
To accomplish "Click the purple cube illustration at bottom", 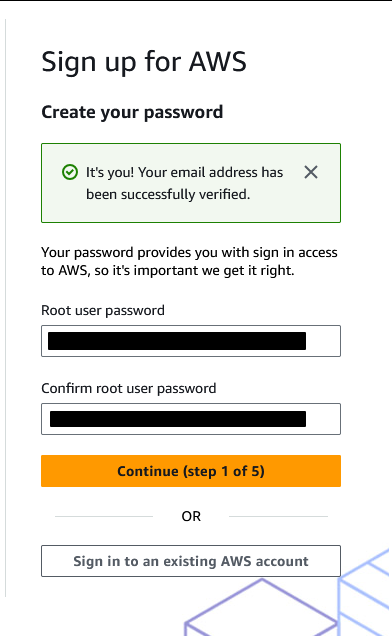I will click(x=261, y=608).
